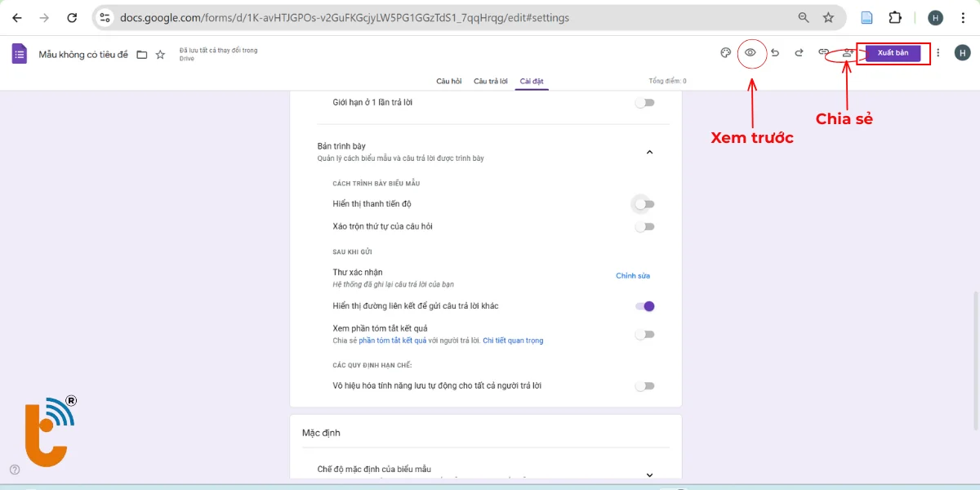980x490 pixels.
Task: Switch to the 'Câu hỏi' tab
Action: click(448, 81)
